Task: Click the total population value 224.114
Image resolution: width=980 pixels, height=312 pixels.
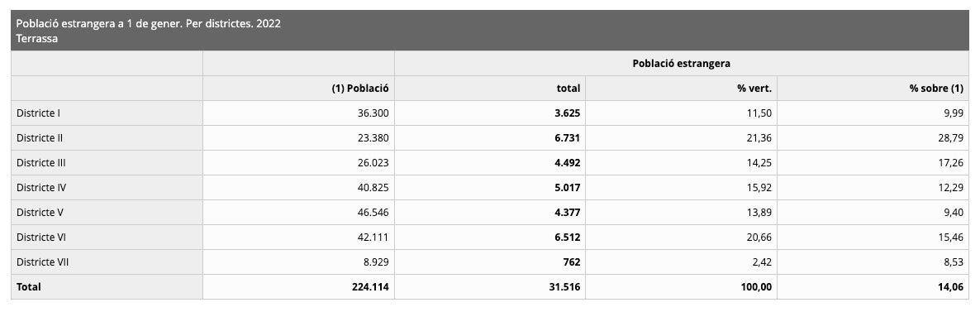Action: pos(371,287)
